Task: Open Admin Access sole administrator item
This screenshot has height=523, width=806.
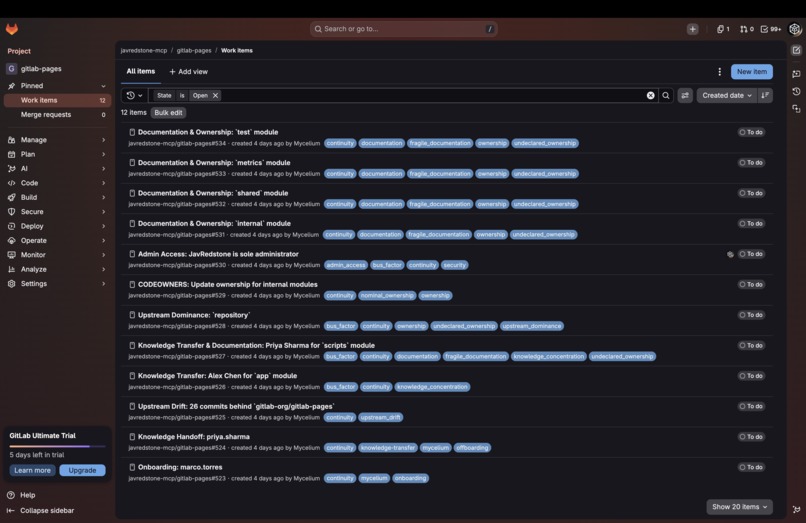Action: 218,254
